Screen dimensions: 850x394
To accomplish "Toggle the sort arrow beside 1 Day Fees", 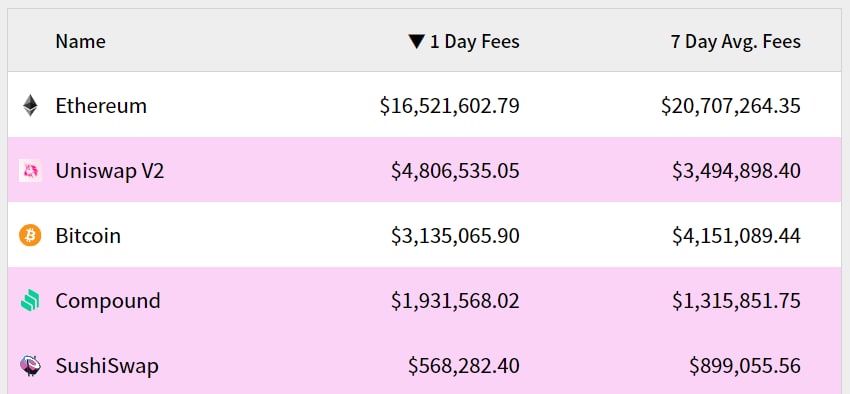I will (x=416, y=42).
